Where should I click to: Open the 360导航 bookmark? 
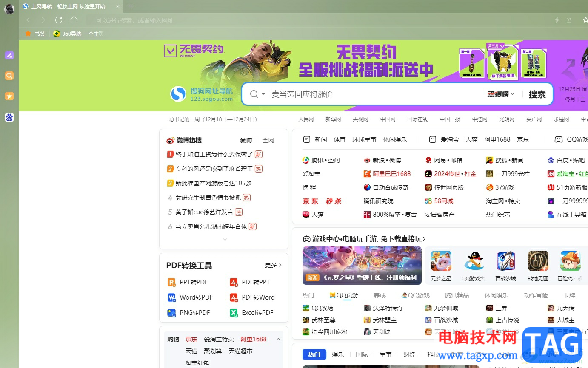[x=78, y=34]
